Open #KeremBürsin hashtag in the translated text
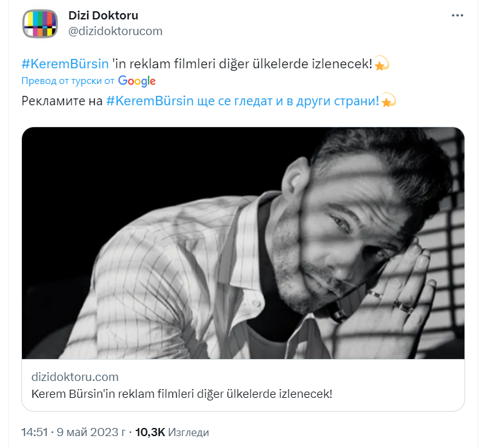The width and height of the screenshot is (482, 448). pos(149,101)
